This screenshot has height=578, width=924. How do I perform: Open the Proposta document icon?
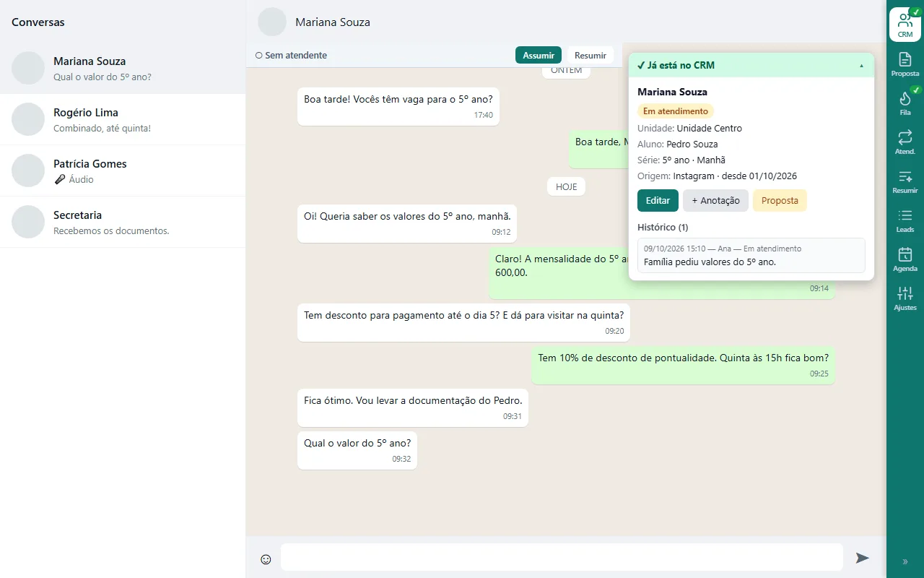coord(905,64)
